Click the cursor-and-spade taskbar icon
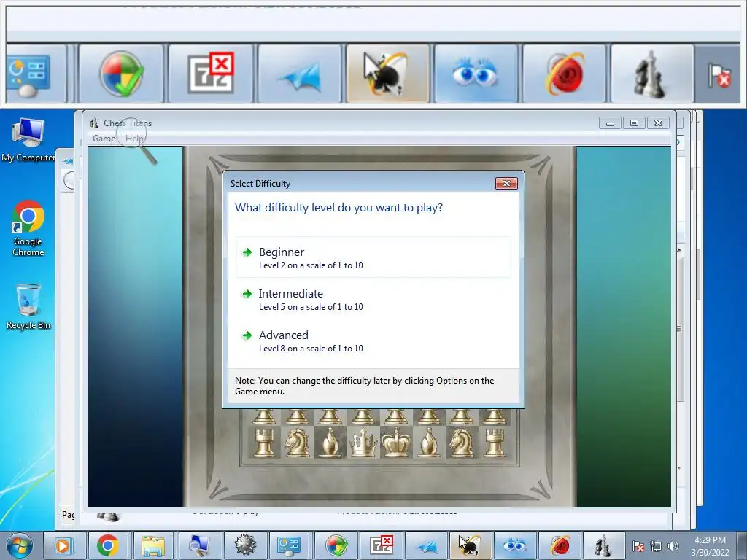747x560 pixels. (470, 545)
